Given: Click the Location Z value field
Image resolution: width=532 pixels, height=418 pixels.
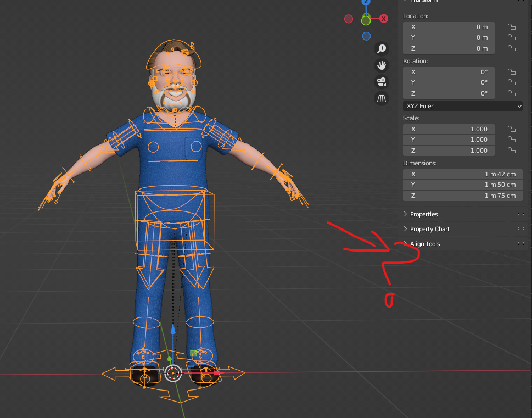Looking at the screenshot, I should click(x=449, y=48).
